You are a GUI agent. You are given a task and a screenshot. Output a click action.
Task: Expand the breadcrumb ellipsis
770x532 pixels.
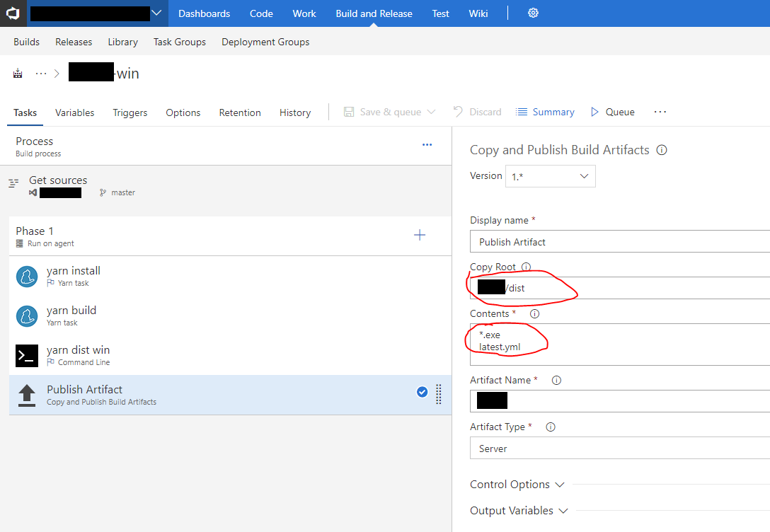coord(41,74)
